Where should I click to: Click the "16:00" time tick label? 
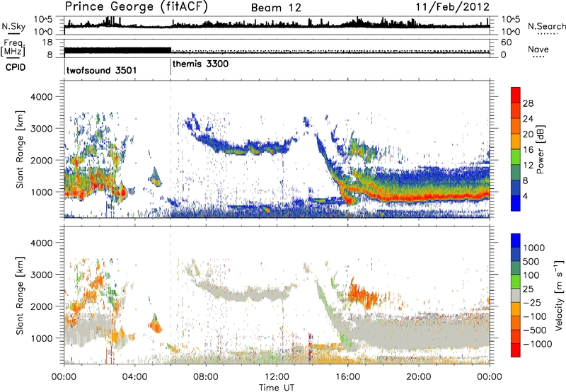347,377
